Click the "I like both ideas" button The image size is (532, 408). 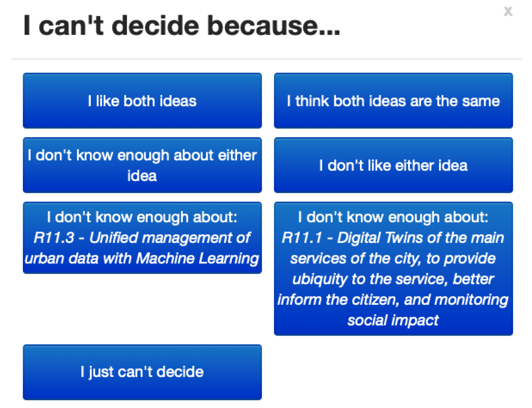[142, 101]
